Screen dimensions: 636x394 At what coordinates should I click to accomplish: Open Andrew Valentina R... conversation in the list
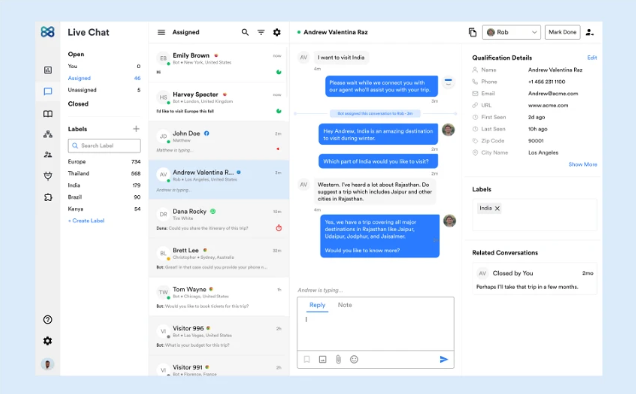[219, 179]
